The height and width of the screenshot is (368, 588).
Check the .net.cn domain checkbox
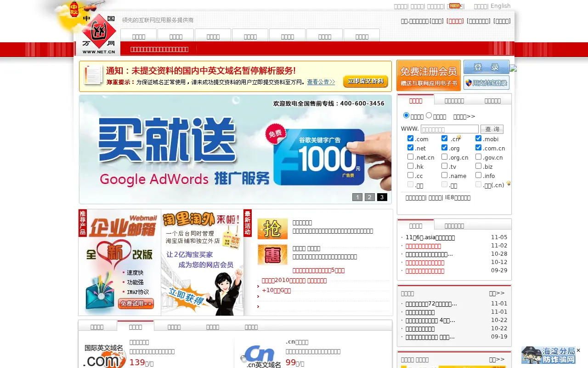click(x=410, y=157)
